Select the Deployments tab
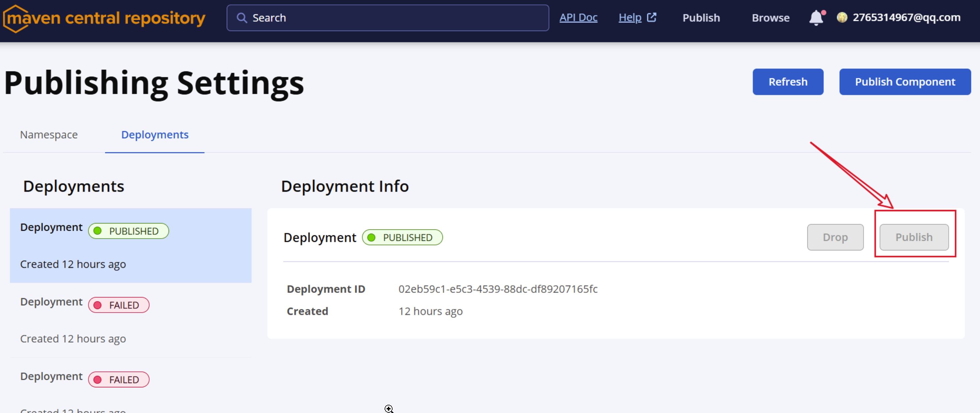 click(x=155, y=135)
